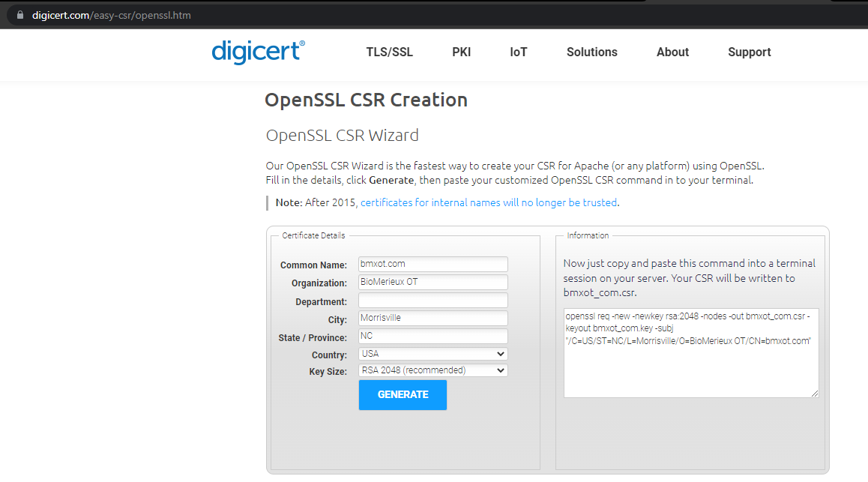Open the PKI menu
This screenshot has height=482, width=868.
(461, 52)
